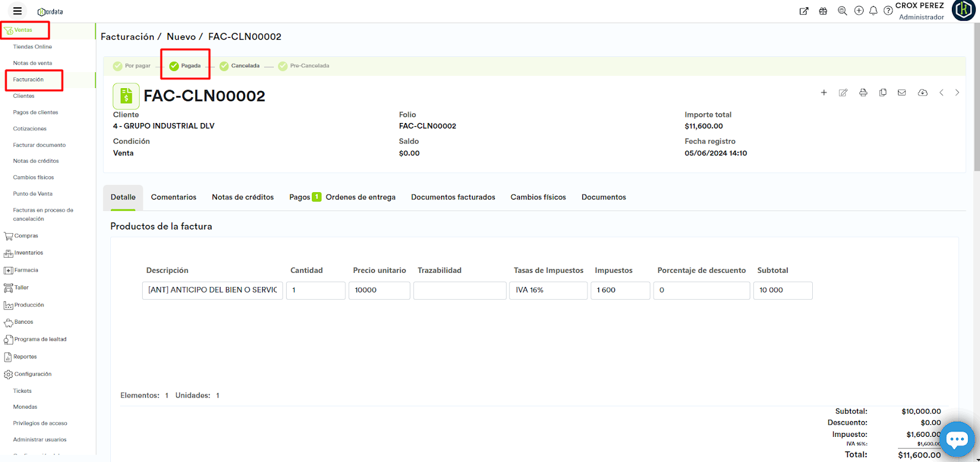Switch to the Pagos tab
The height and width of the screenshot is (462, 980).
pos(300,197)
